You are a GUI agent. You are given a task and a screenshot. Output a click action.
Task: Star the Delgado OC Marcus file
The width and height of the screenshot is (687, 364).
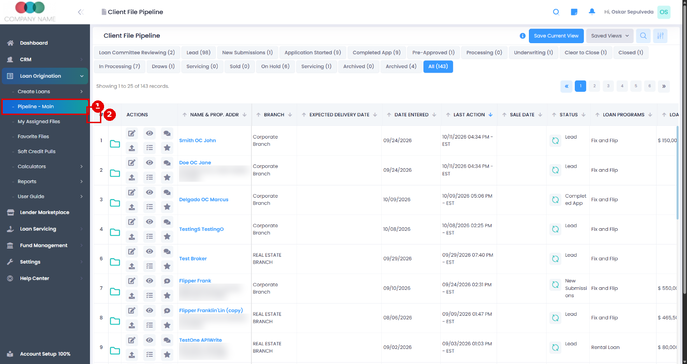pos(167,207)
